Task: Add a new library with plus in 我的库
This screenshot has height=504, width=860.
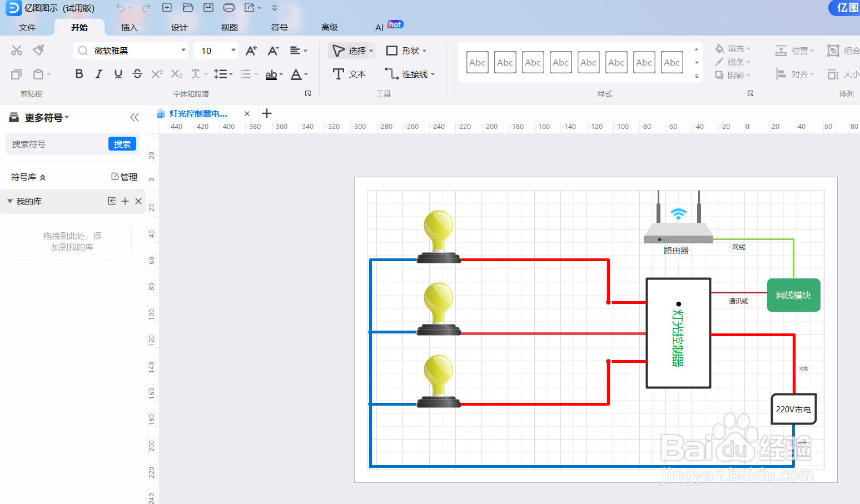Action: pos(125,201)
